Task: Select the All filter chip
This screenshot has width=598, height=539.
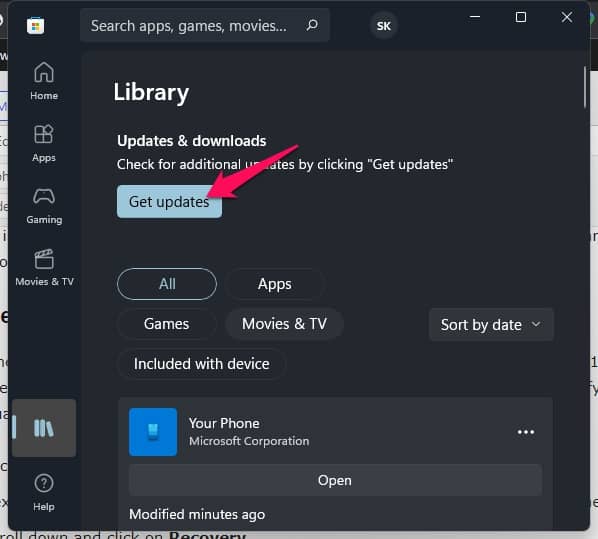Action: point(167,284)
